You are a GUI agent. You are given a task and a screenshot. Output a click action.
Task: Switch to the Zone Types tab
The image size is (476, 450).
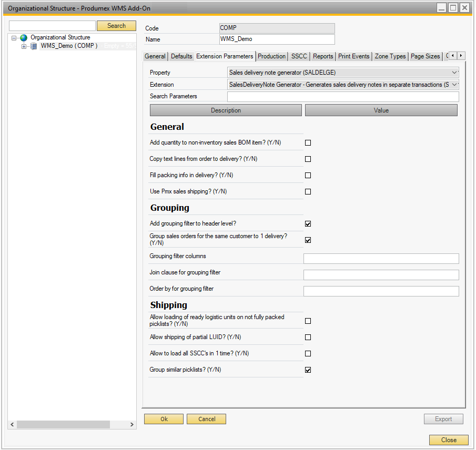tap(390, 56)
